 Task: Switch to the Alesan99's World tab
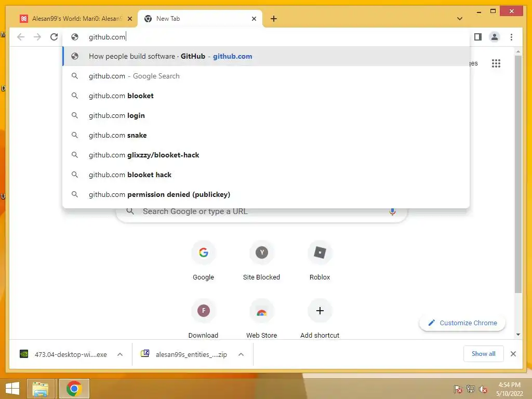tap(75, 19)
